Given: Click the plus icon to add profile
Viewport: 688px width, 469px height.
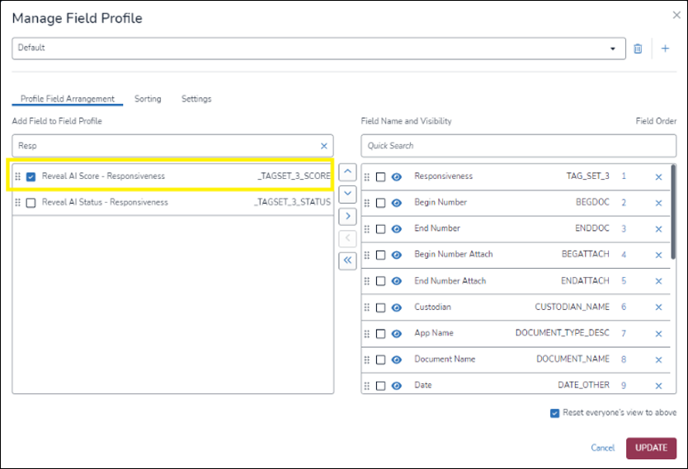Looking at the screenshot, I should (665, 48).
